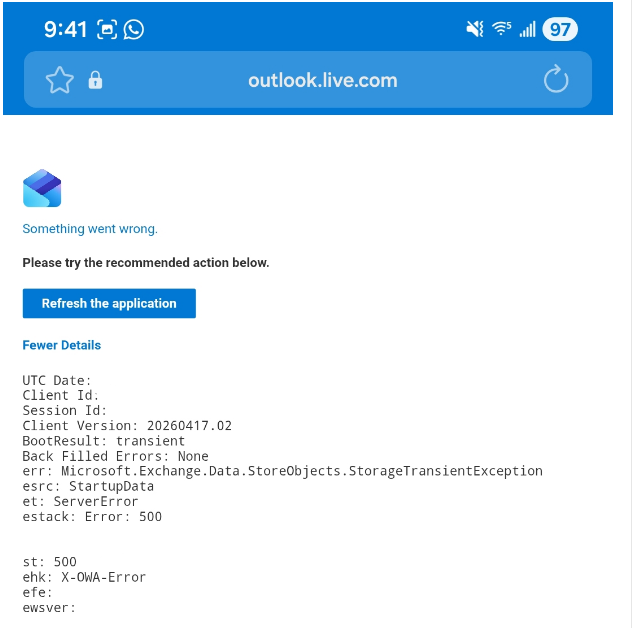The width and height of the screenshot is (632, 628).
Task: Tap the WhatsApp notification icon
Action: click(x=133, y=29)
